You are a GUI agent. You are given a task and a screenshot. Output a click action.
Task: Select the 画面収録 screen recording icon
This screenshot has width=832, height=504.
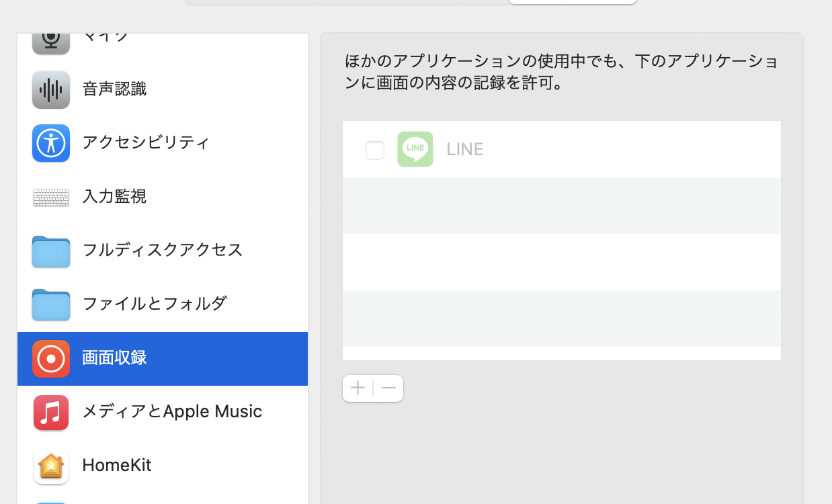coord(51,359)
